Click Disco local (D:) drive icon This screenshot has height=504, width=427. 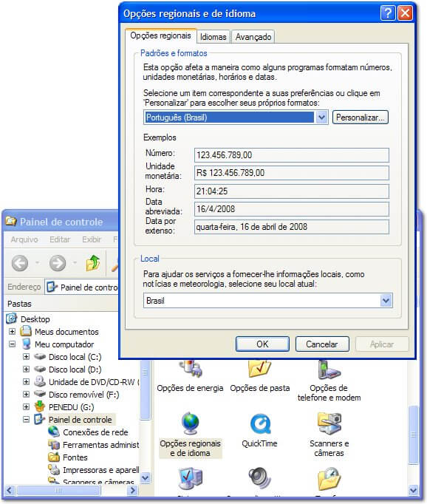(x=40, y=369)
